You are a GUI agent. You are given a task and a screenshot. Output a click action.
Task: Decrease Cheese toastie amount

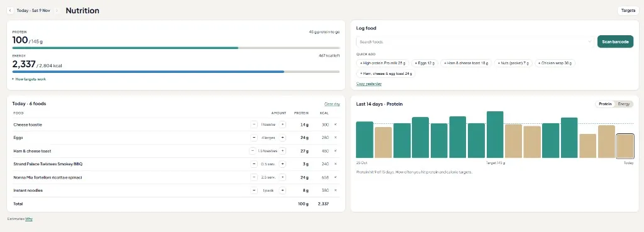click(254, 124)
